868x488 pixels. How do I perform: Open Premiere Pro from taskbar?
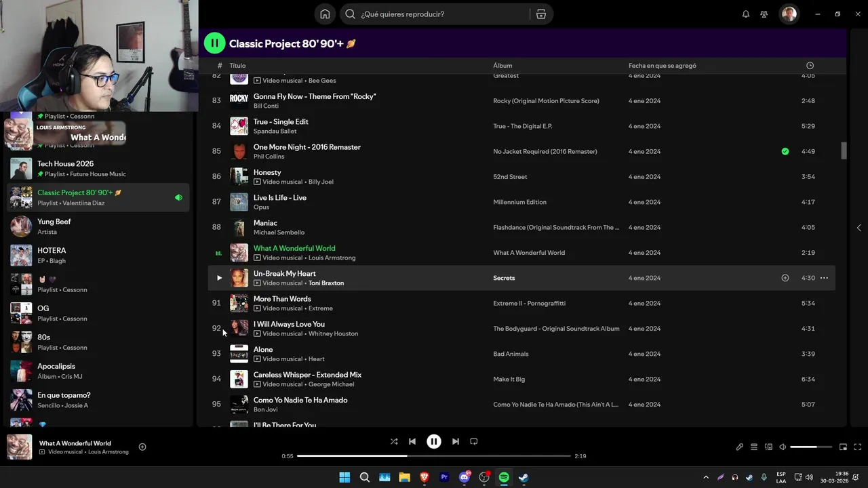pos(444,477)
